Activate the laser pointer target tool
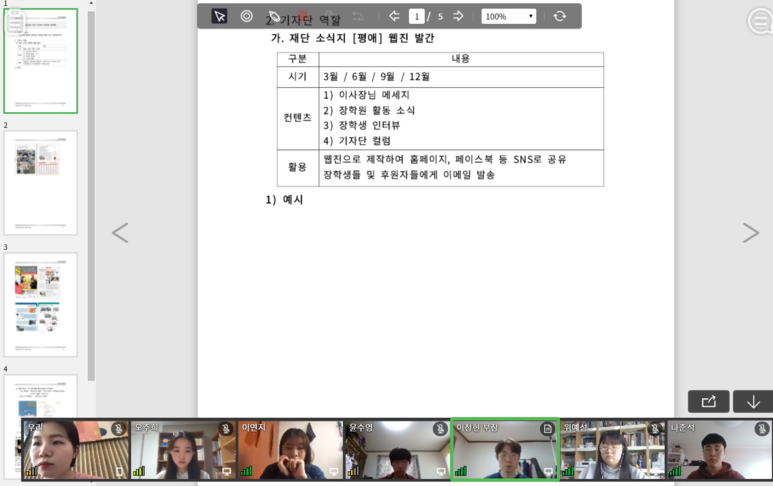This screenshot has height=486, width=773. 247,16
